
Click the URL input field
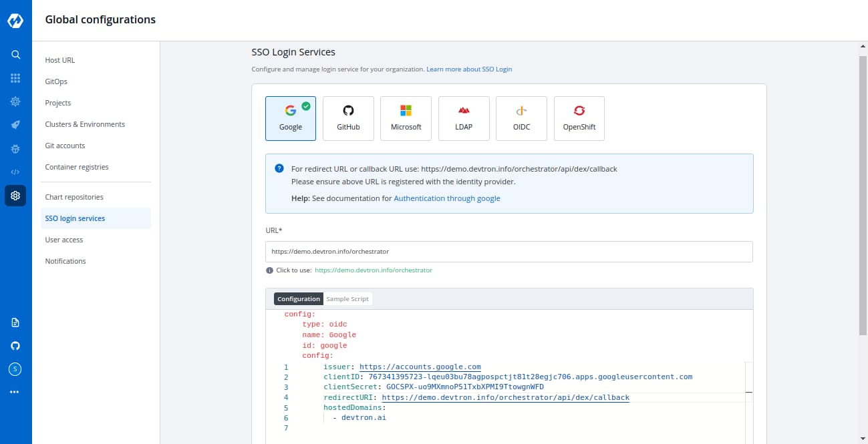pos(509,252)
